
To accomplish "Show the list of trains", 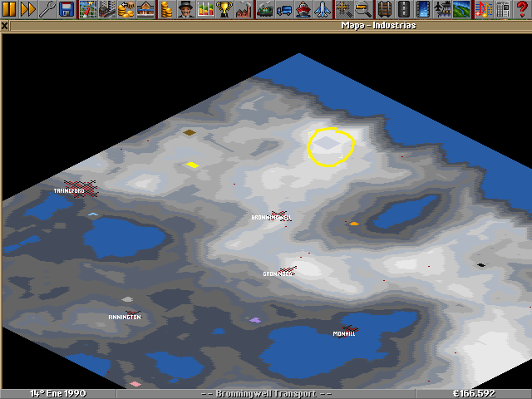I will pos(265,9).
